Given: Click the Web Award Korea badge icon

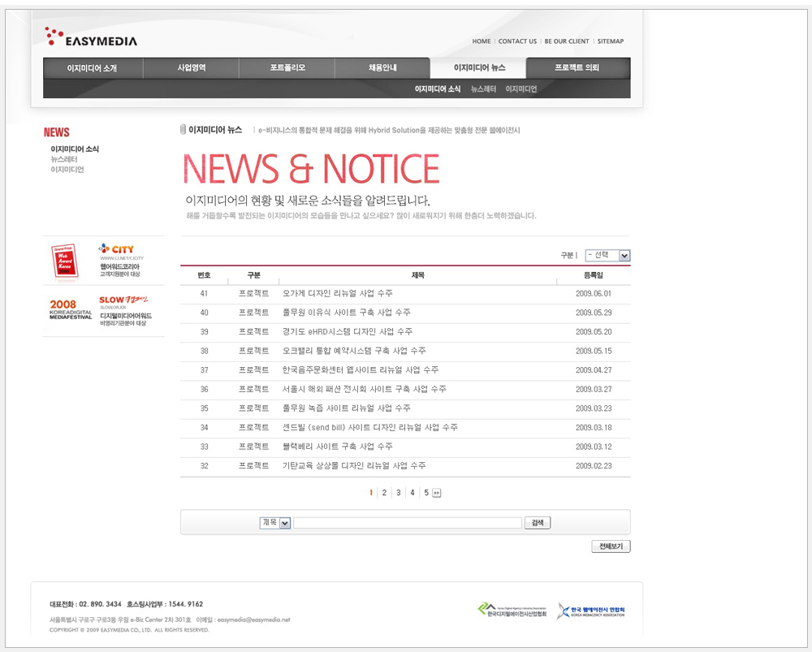Looking at the screenshot, I should (64, 261).
